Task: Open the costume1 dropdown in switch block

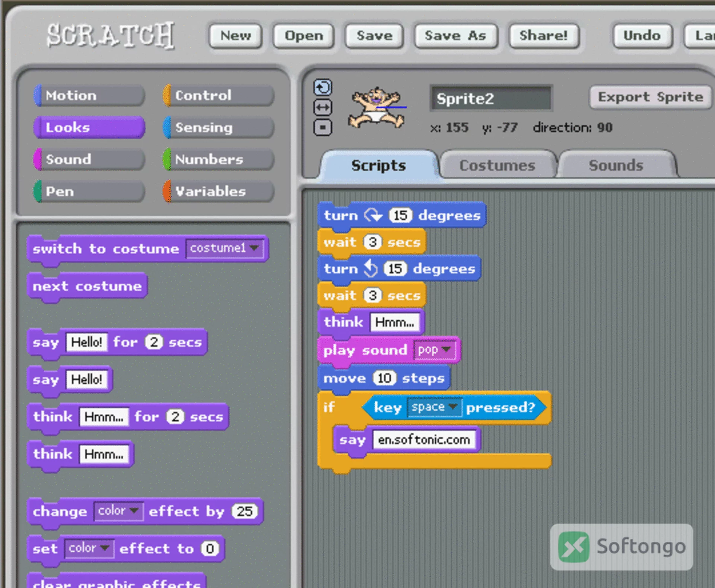Action: tap(225, 248)
